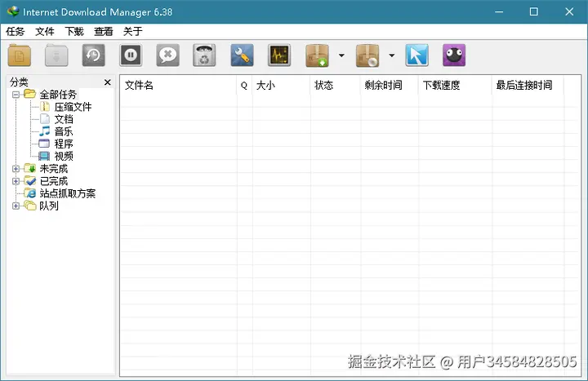Screen dimensions: 588x381
Task: Expand the 未完成 tree node
Action: coord(16,169)
